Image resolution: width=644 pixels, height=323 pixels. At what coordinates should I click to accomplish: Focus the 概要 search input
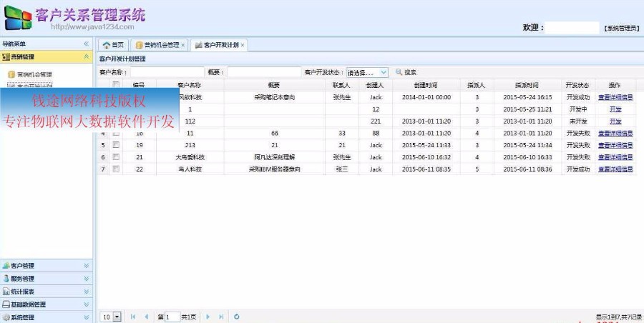point(264,72)
